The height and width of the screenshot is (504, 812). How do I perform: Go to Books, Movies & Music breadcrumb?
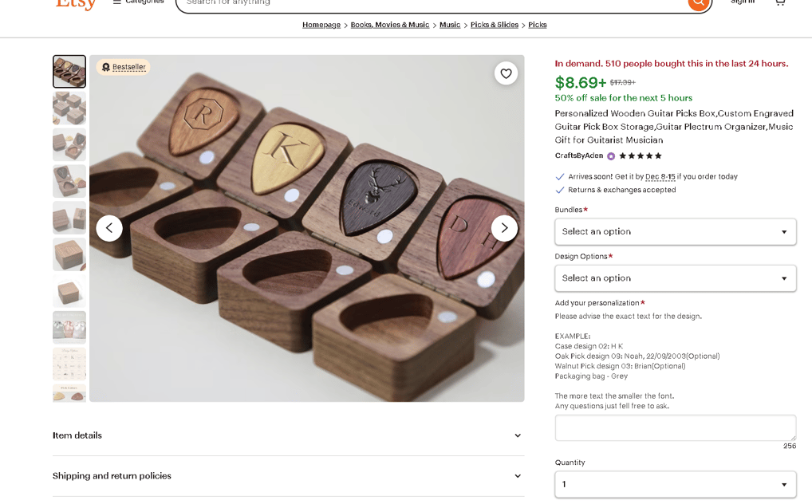390,25
